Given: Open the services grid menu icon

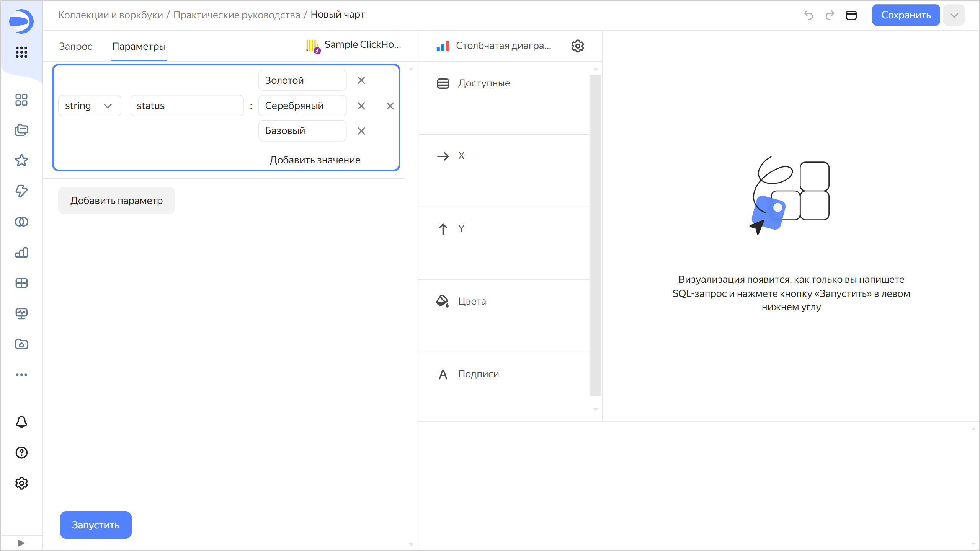Looking at the screenshot, I should pos(21,52).
